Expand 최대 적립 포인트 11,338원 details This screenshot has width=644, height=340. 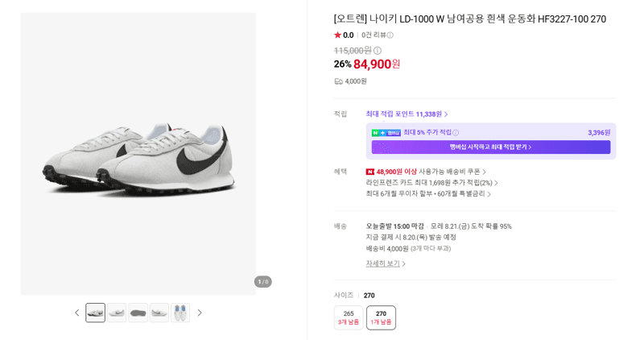pyautogui.click(x=407, y=114)
